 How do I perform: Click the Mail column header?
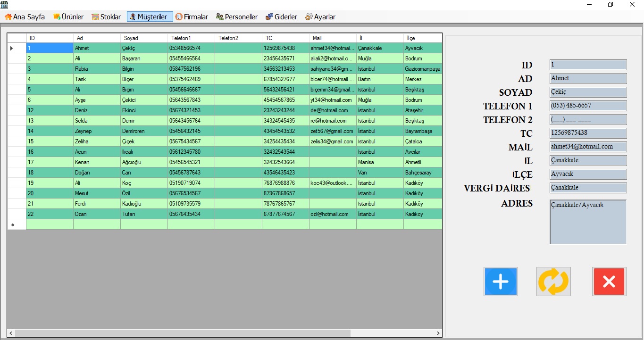[333, 38]
